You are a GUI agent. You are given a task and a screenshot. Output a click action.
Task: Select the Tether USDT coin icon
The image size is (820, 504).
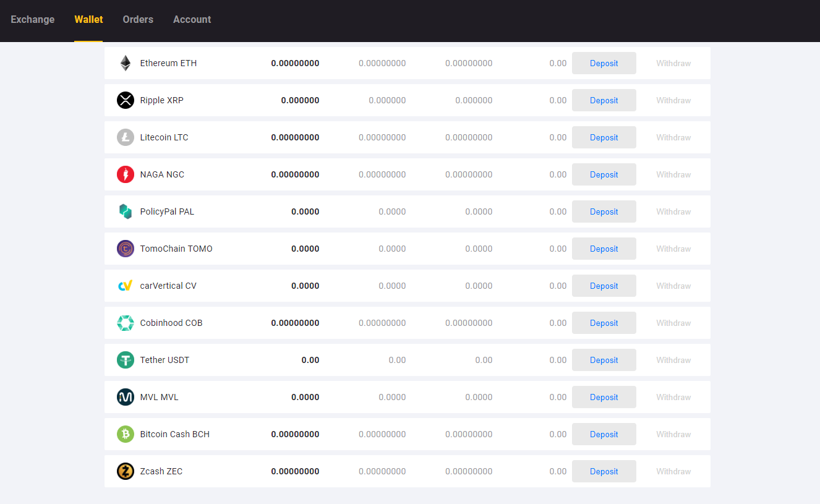126,359
